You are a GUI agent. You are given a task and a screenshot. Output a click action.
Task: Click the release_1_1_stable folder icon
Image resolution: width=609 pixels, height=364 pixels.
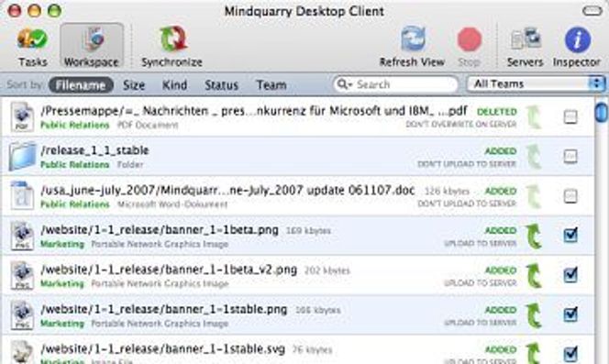22,156
